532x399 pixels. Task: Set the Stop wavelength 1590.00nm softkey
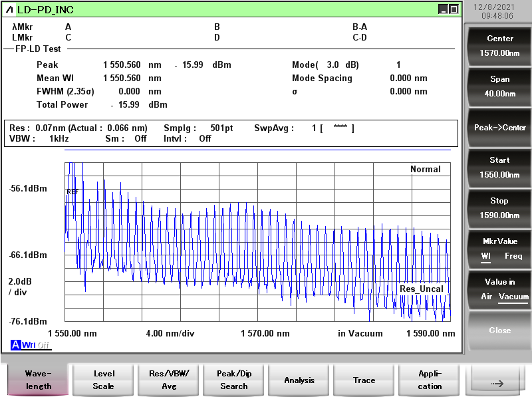[x=499, y=207]
